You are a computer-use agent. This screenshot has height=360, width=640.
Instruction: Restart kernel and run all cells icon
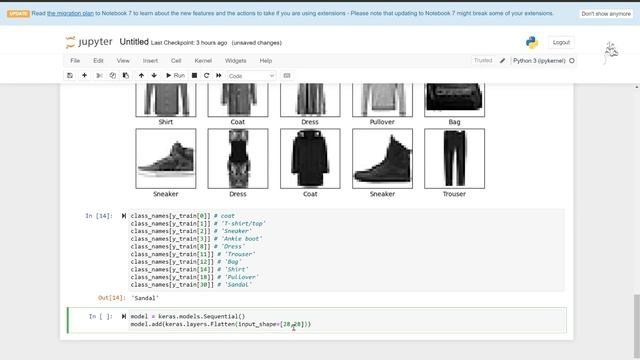pyautogui.click(x=219, y=76)
